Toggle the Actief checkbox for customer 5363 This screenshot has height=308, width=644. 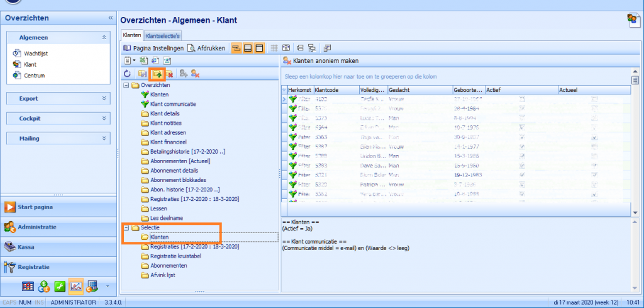tap(523, 137)
